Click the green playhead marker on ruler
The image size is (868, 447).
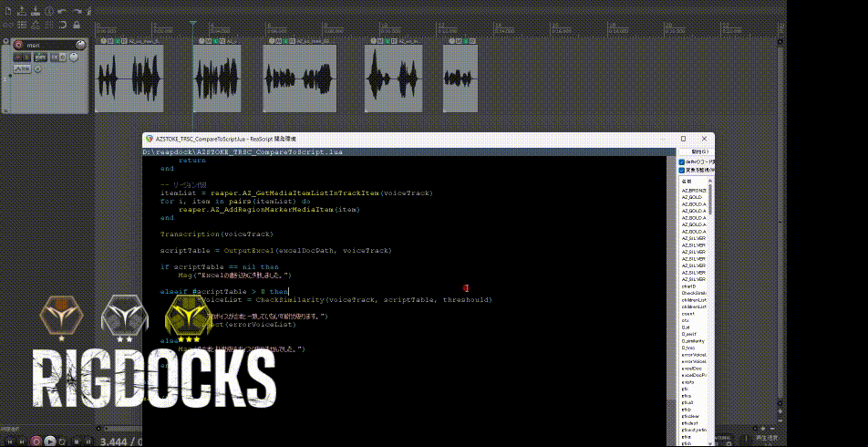click(x=192, y=24)
